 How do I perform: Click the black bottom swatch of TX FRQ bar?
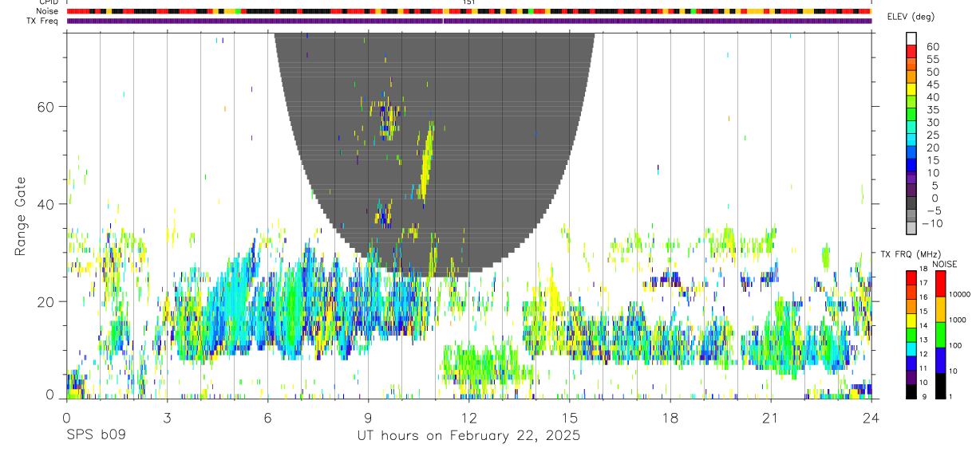click(x=911, y=391)
